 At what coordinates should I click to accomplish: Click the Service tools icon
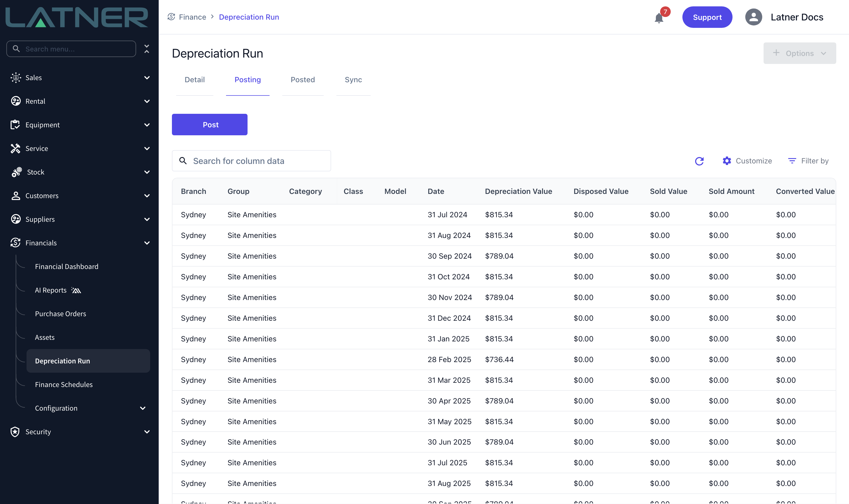tap(16, 149)
